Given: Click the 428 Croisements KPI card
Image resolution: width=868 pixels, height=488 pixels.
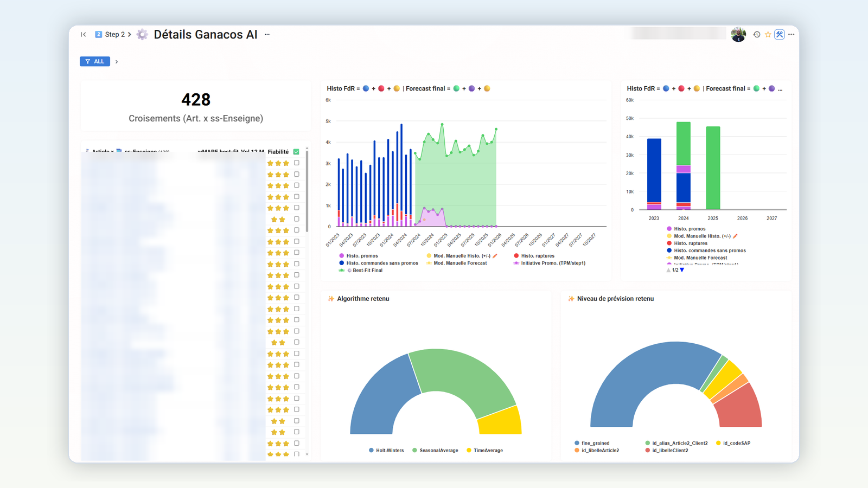Looking at the screenshot, I should (x=196, y=106).
